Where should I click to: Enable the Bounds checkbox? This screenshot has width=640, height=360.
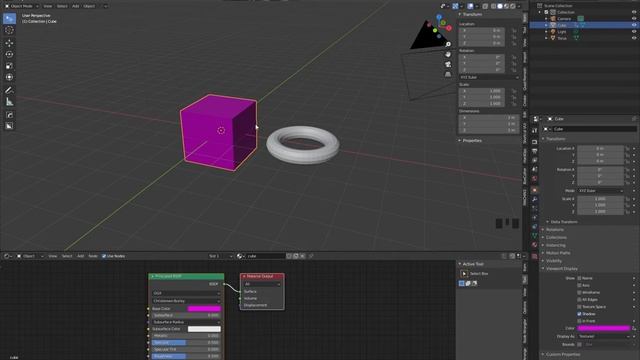pos(579,344)
